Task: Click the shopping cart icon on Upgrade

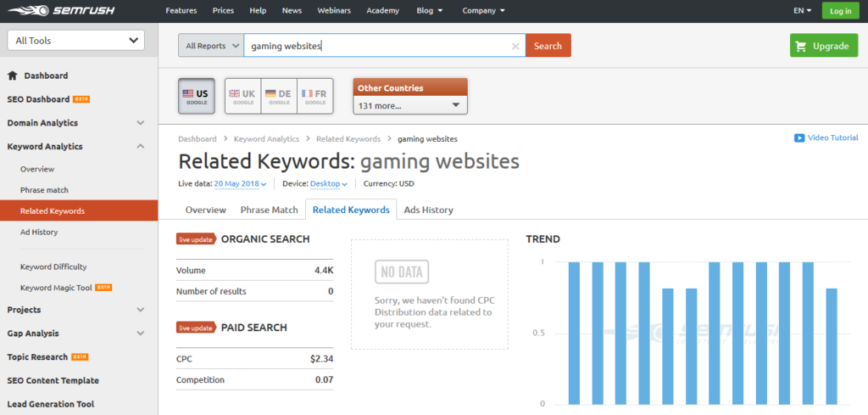Action: point(801,46)
